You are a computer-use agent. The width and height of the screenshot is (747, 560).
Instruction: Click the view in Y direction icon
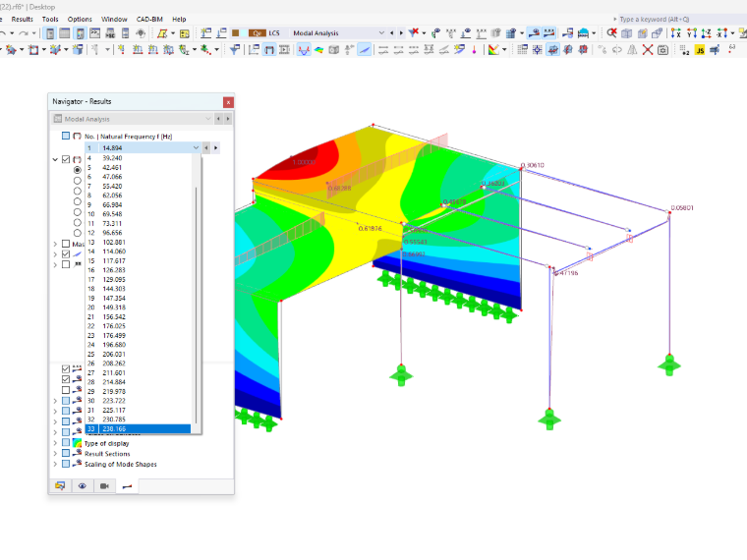(x=692, y=33)
